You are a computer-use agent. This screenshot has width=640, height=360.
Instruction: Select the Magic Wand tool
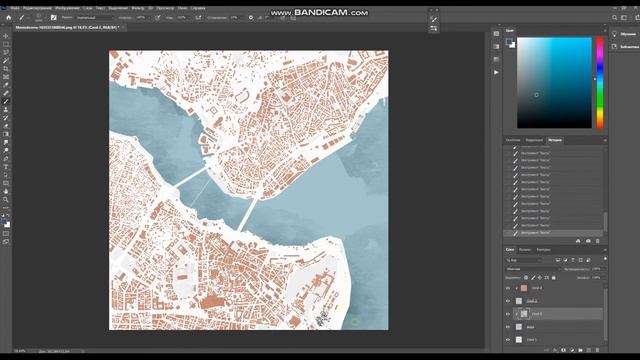pos(6,61)
